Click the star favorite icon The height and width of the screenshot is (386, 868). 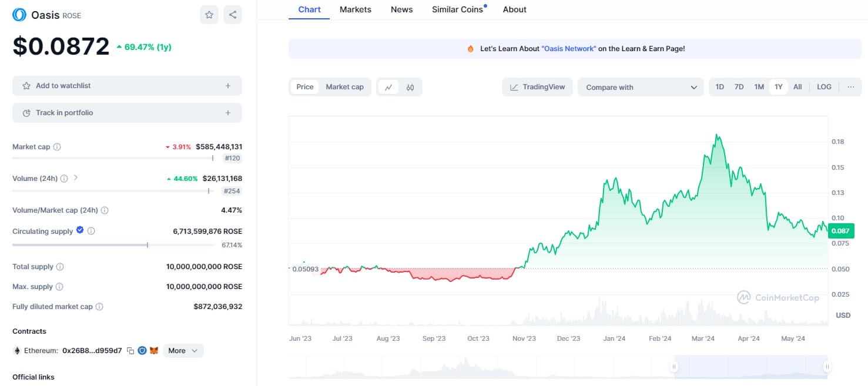pos(209,15)
